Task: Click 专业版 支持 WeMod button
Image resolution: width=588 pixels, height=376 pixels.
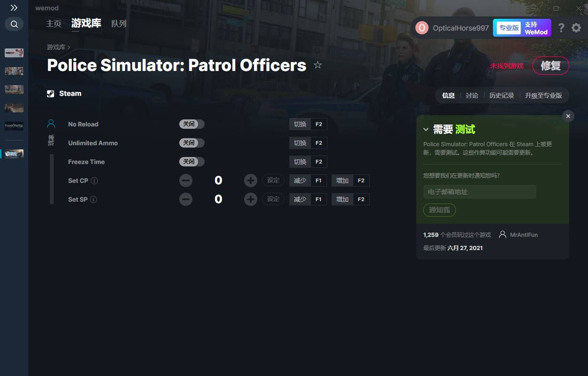Action: click(x=522, y=28)
